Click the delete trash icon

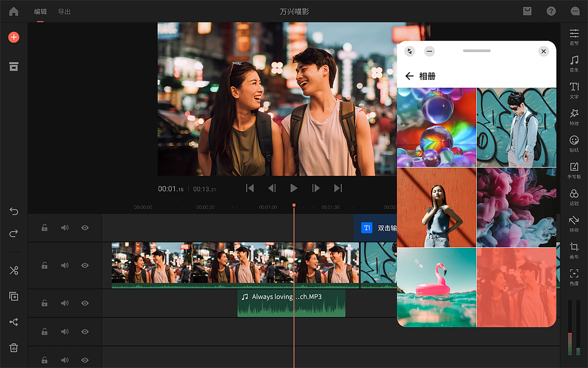14,348
